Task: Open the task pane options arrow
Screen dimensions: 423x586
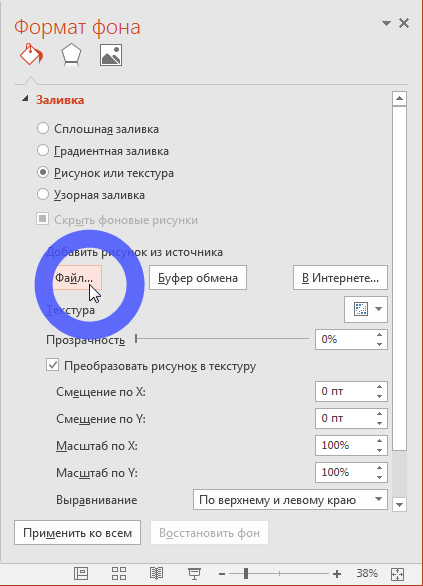Action: tap(386, 24)
